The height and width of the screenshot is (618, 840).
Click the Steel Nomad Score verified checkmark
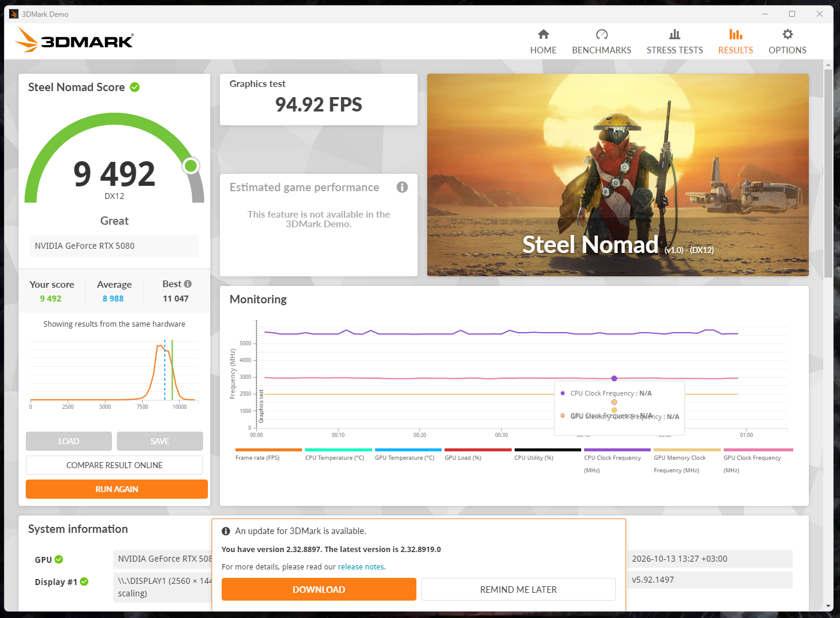[x=135, y=87]
